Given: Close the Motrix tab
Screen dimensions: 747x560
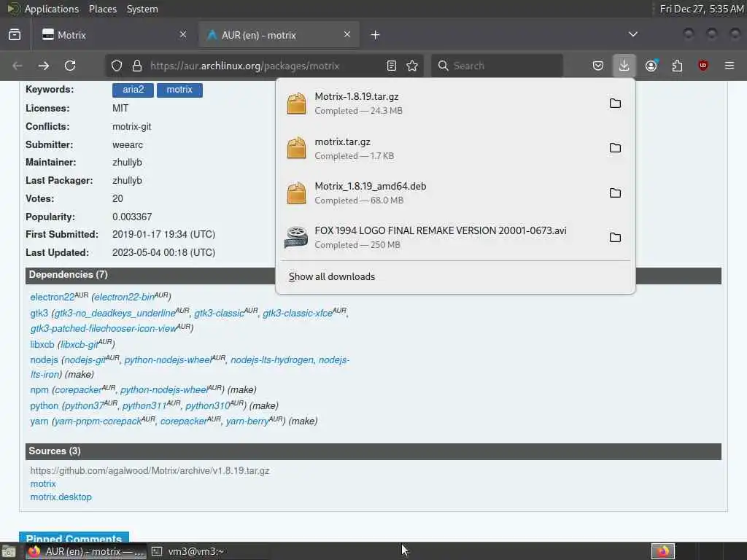Looking at the screenshot, I should point(183,34).
